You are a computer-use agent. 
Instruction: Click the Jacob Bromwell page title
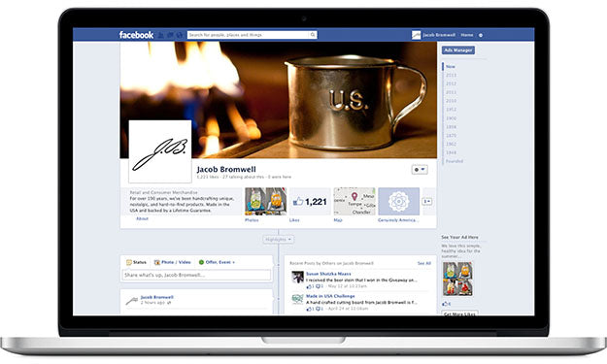[x=226, y=169]
